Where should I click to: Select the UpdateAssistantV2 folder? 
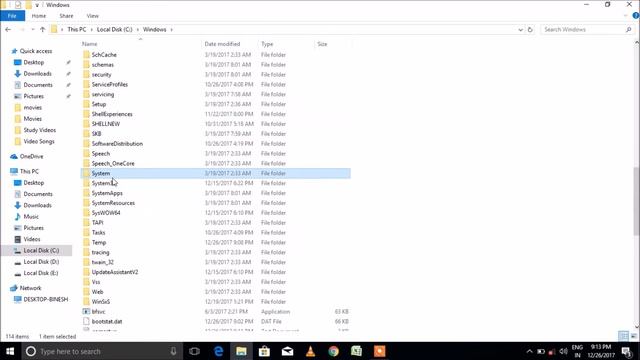pos(115,272)
